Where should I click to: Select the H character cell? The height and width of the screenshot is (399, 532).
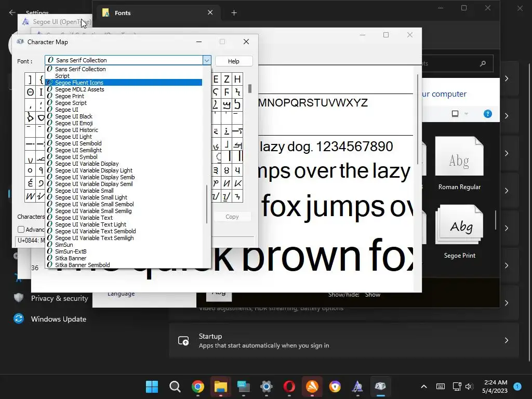[x=237, y=79]
